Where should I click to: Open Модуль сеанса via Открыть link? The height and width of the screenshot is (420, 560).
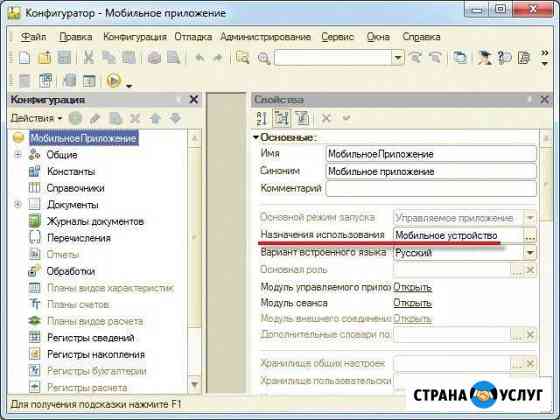point(412,303)
